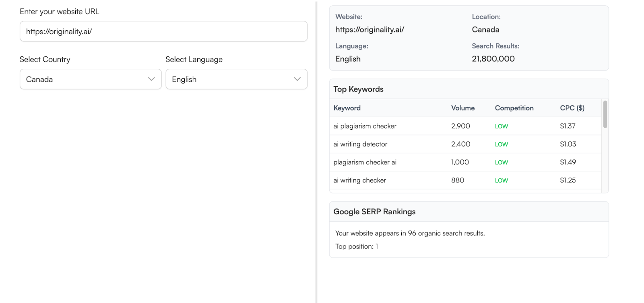This screenshot has height=303, width=644.
Task: Open the Select Country dropdown showing Canada
Action: 91,79
